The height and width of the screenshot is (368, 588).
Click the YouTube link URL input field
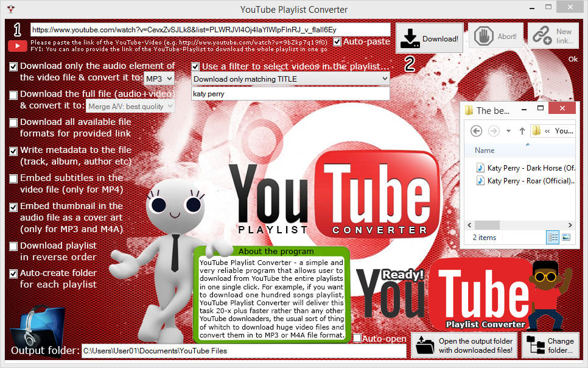pyautogui.click(x=211, y=30)
